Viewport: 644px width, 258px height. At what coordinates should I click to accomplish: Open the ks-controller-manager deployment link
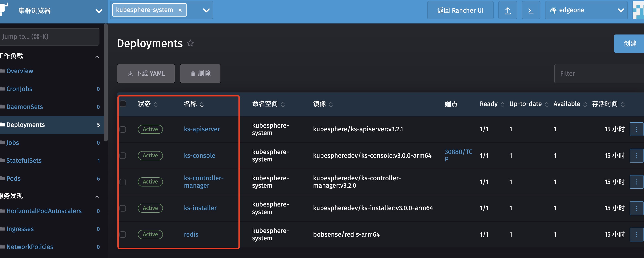pos(204,182)
